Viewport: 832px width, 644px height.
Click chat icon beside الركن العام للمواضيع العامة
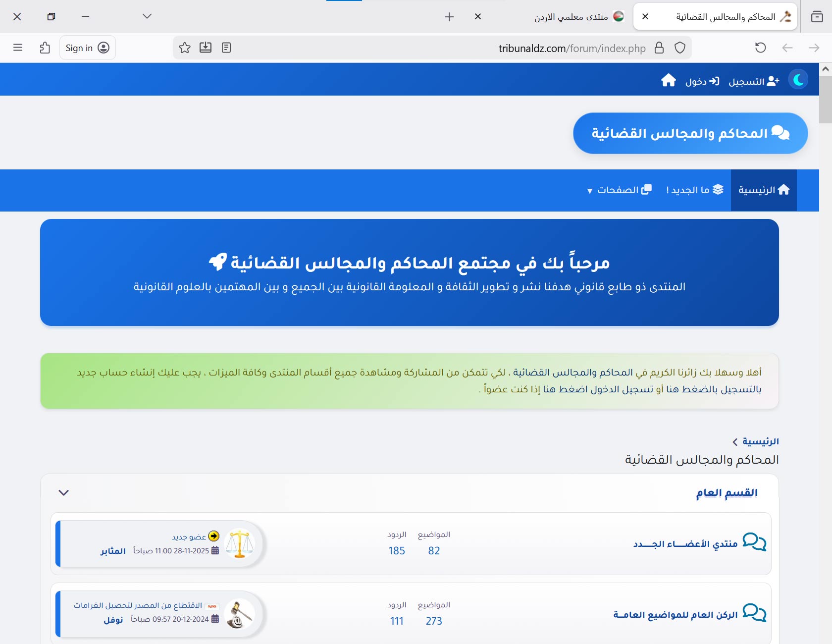tap(754, 612)
